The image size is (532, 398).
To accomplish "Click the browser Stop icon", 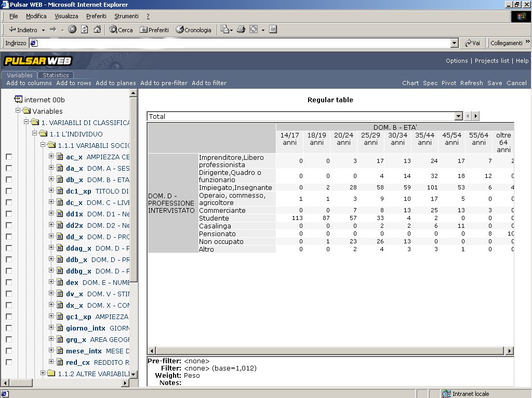I will (72, 30).
